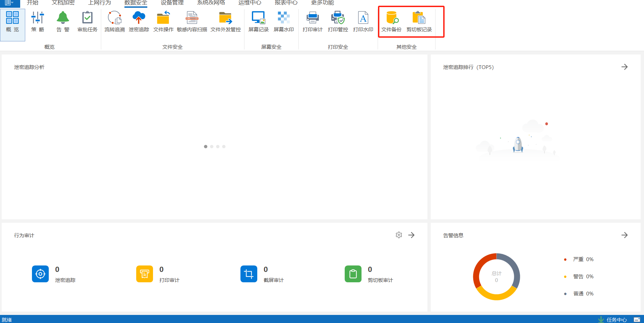Select the last carousel pagination dot

pyautogui.click(x=224, y=147)
